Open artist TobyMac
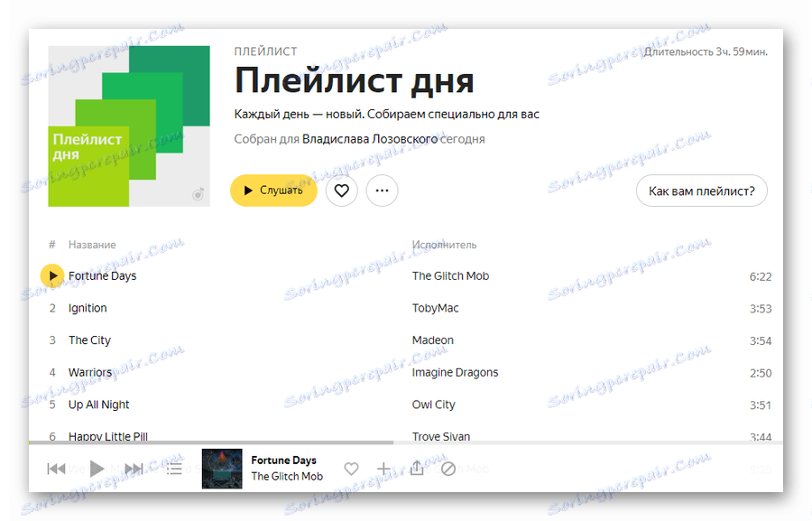This screenshot has width=812, height=521. tap(436, 308)
